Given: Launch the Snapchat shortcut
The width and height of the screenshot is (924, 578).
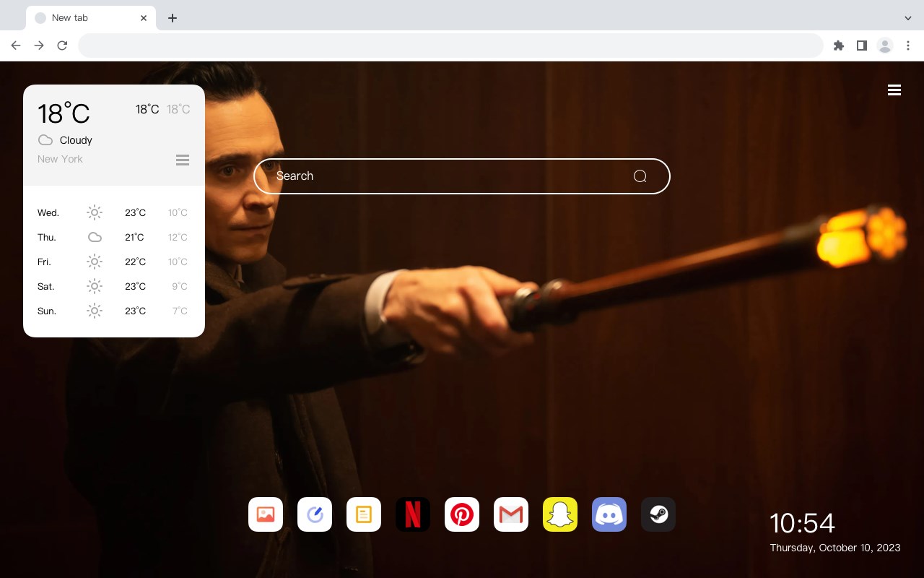Looking at the screenshot, I should coord(560,514).
